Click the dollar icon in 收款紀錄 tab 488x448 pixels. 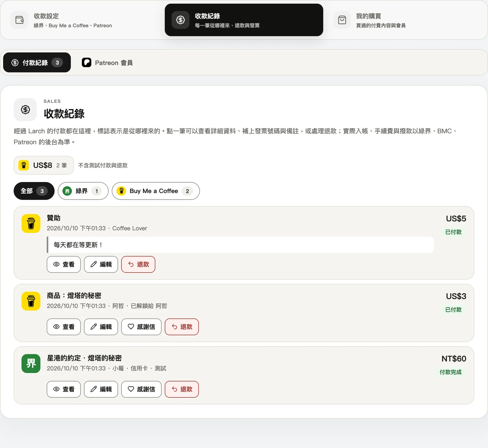click(181, 20)
